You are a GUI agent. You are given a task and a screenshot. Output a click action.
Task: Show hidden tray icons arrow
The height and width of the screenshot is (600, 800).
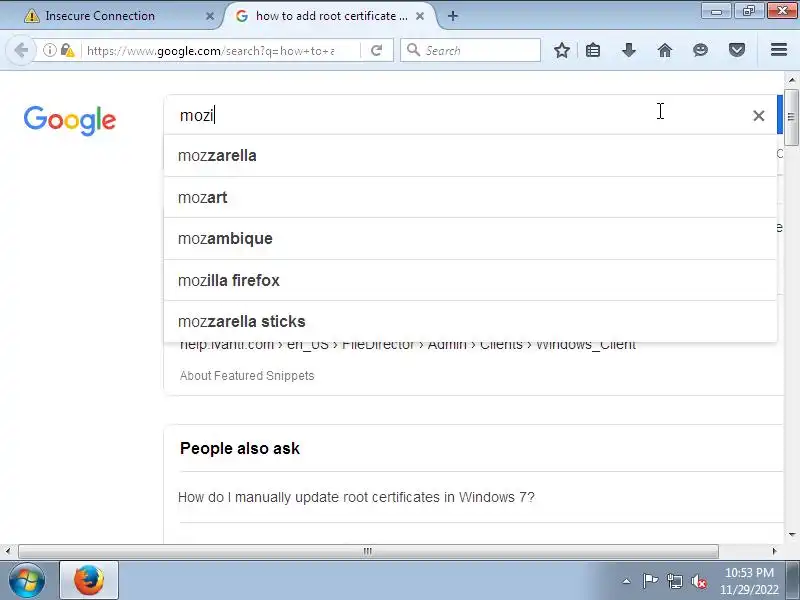(627, 581)
